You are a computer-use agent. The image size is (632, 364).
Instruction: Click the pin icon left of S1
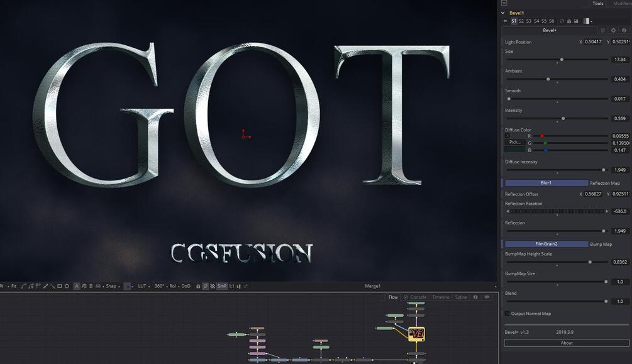505,21
